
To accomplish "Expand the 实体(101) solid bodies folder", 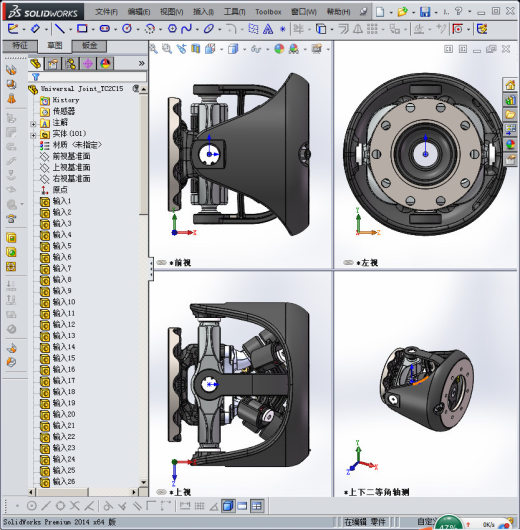I will click(33, 135).
